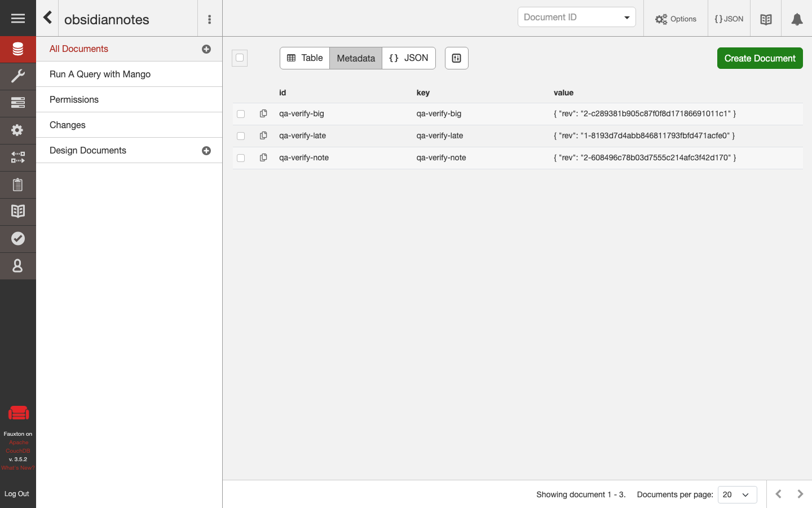Add new item next to All Documents

(206, 49)
